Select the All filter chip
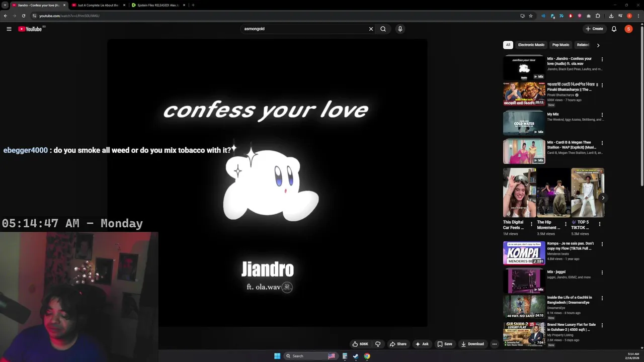 (x=508, y=45)
